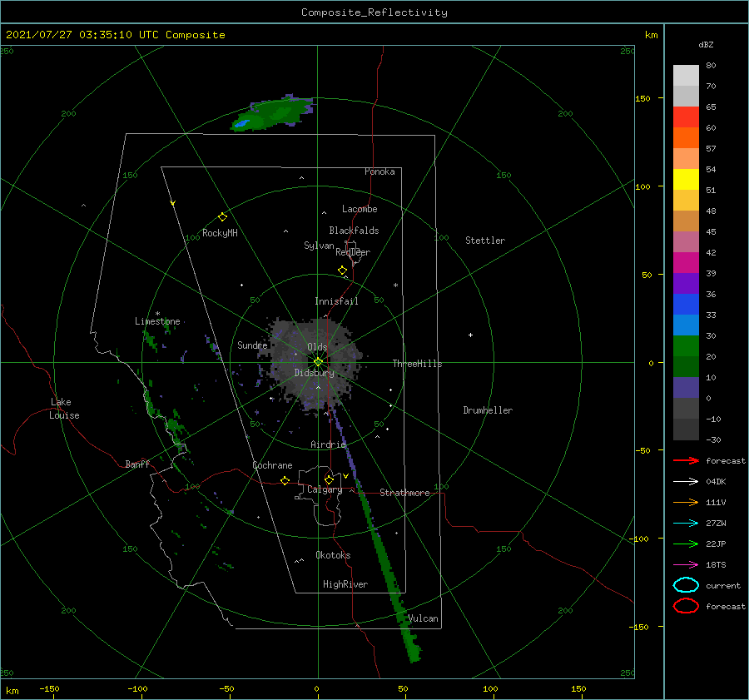Image resolution: width=749 pixels, height=700 pixels.
Task: Select the yellow radar site diamond at Olds
Action: 318,362
